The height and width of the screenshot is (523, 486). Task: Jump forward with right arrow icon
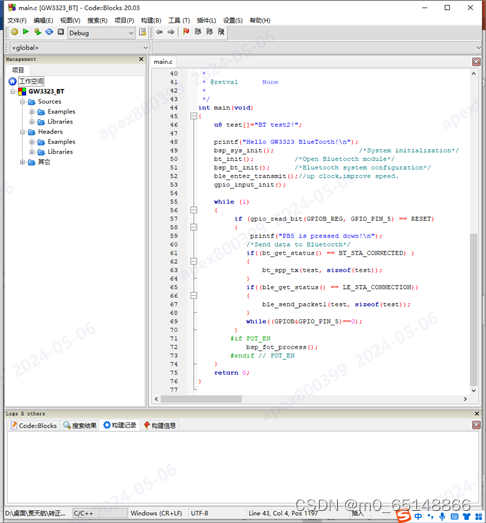[x=171, y=32]
